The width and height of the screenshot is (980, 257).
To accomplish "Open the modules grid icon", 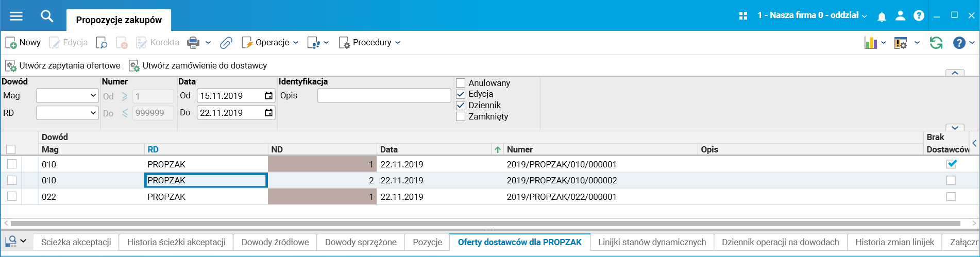I will (x=743, y=16).
